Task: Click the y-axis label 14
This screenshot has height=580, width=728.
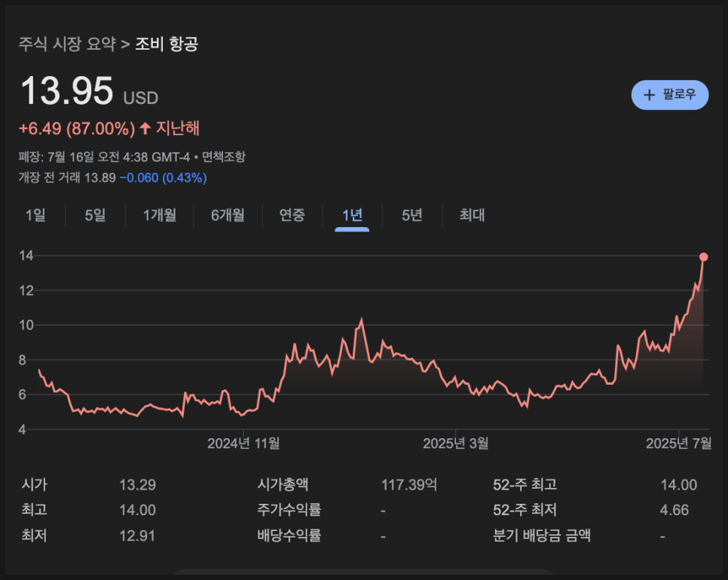Action: (26, 255)
